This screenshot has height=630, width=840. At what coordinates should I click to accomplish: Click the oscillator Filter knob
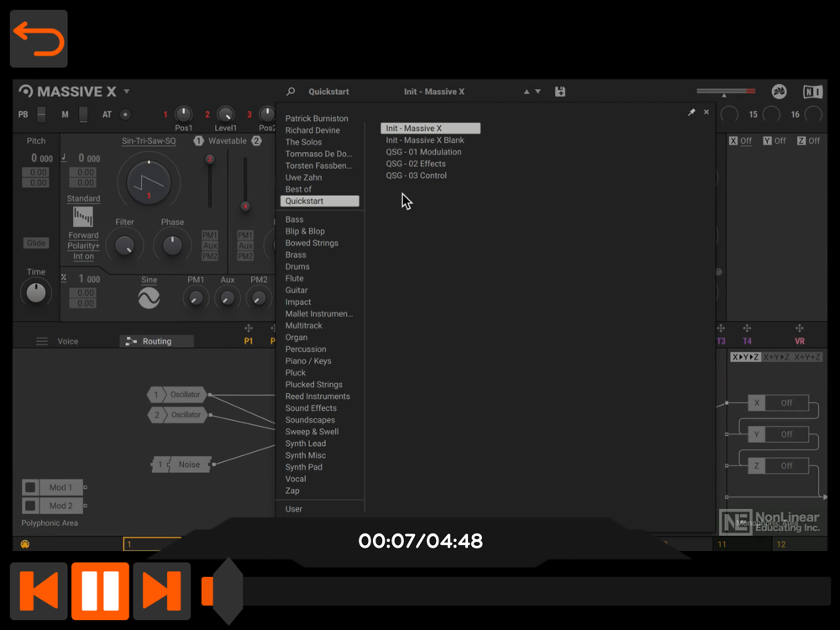click(125, 245)
